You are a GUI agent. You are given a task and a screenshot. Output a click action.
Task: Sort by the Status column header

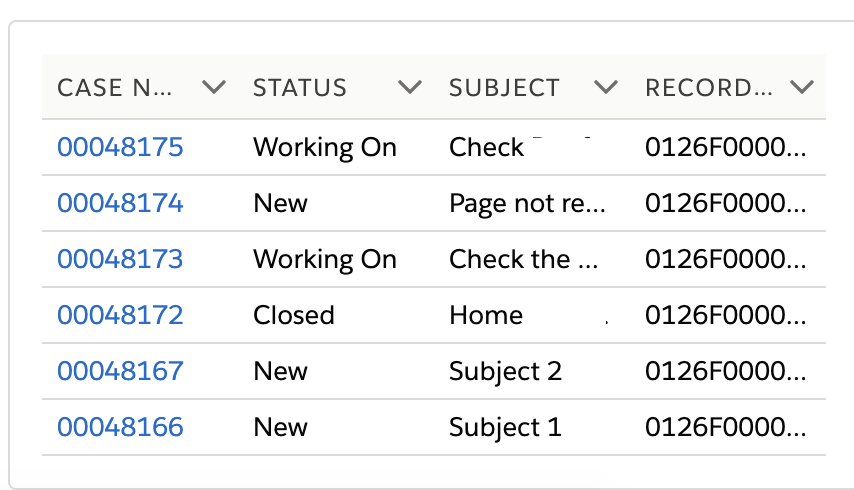(x=300, y=88)
